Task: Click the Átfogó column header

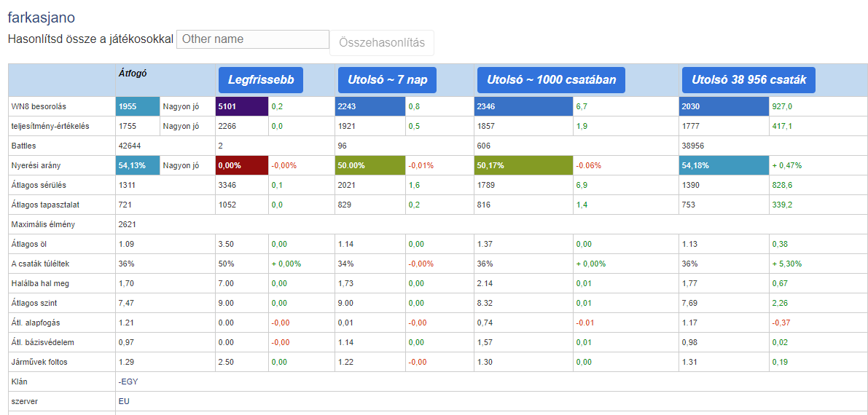Action: [133, 73]
